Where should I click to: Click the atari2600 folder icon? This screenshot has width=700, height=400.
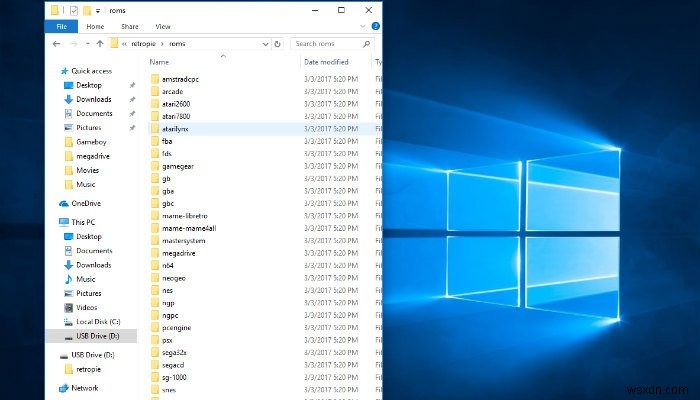[155, 104]
